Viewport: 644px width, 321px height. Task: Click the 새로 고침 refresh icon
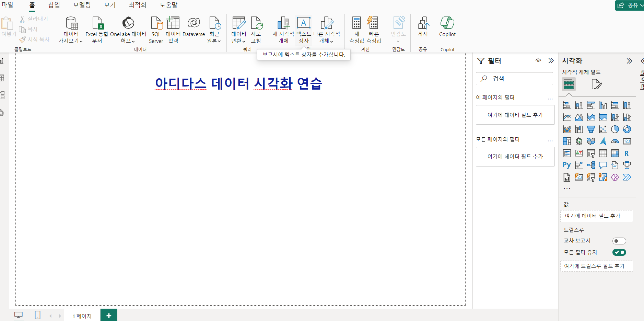click(x=256, y=30)
